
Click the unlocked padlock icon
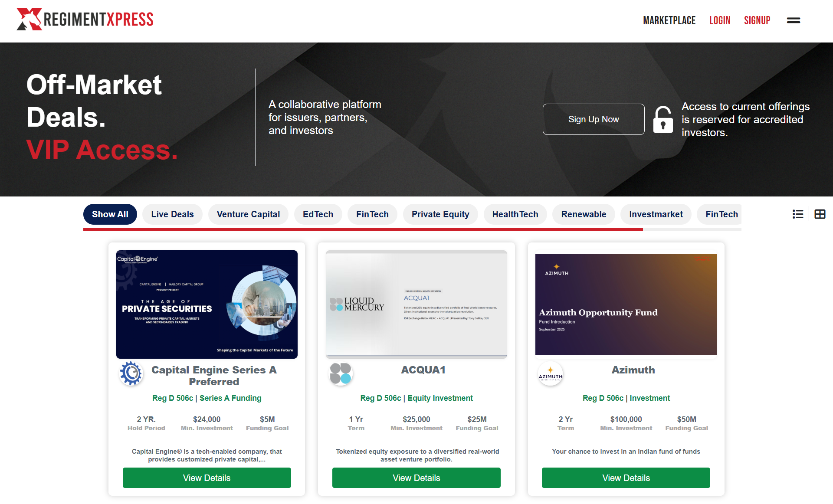(x=663, y=119)
